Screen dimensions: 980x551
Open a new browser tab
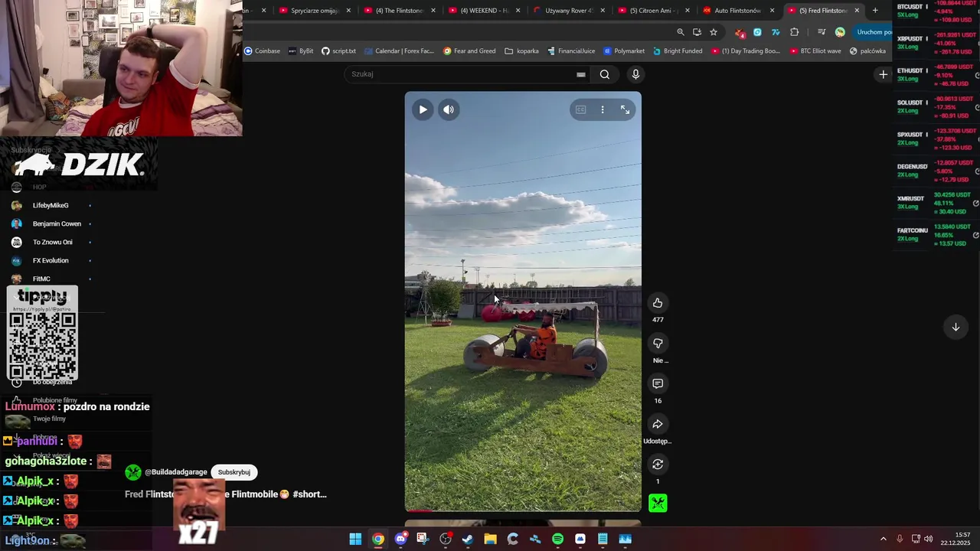click(875, 11)
